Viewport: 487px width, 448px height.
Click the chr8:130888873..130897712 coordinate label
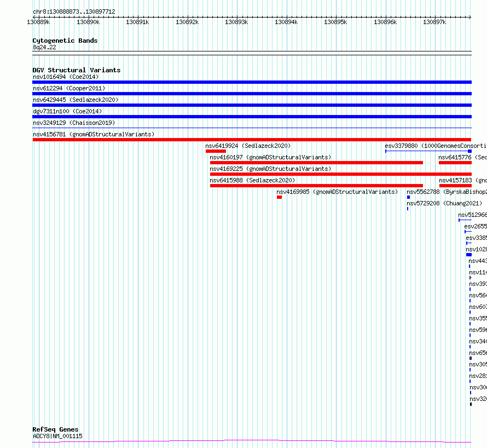pyautogui.click(x=74, y=12)
